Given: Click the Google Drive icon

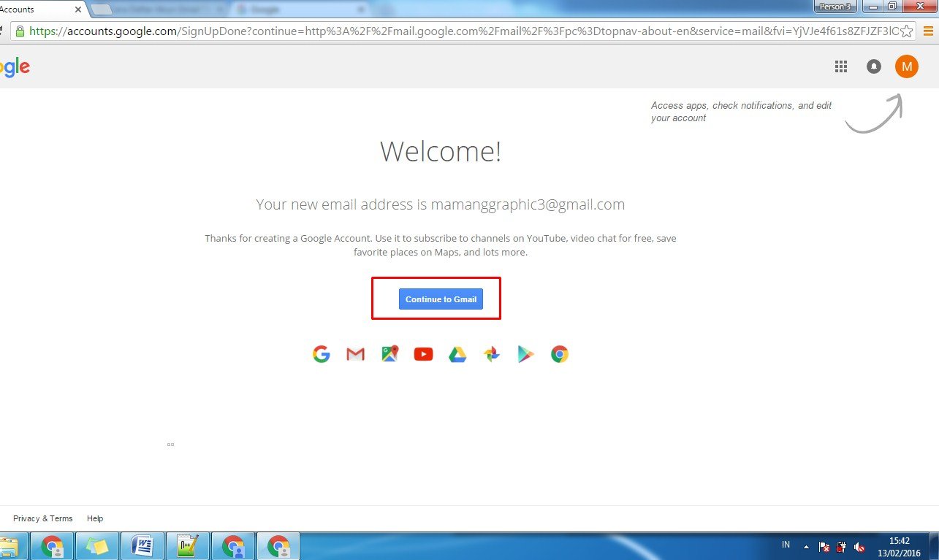Looking at the screenshot, I should tap(457, 354).
